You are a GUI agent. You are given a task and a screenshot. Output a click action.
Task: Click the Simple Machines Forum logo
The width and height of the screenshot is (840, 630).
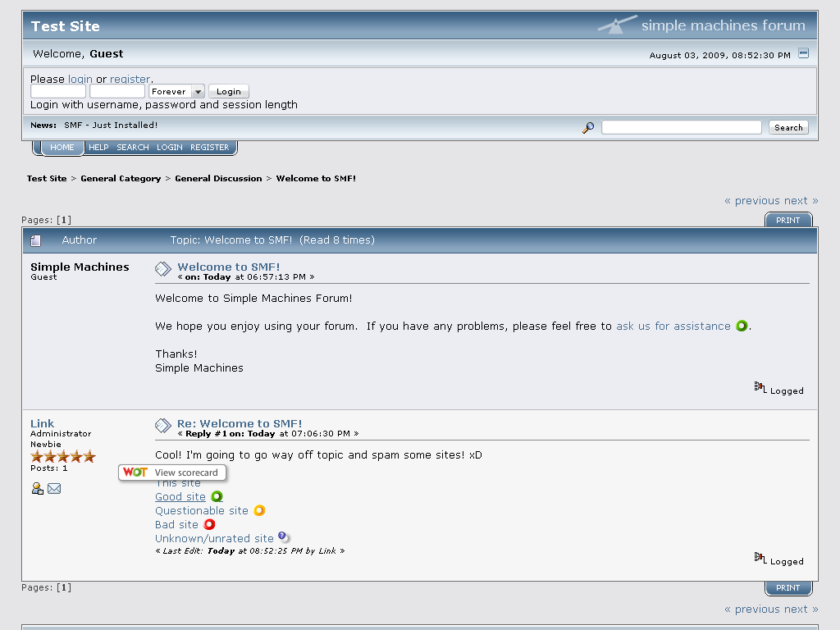pyautogui.click(x=701, y=25)
